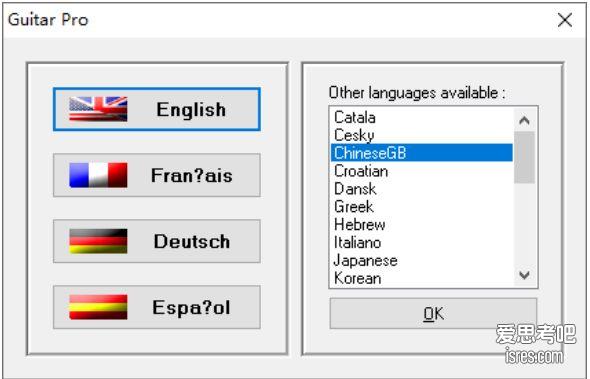Confirm selection with the OK button
Viewport: 590px width, 379px height.
pos(433,314)
